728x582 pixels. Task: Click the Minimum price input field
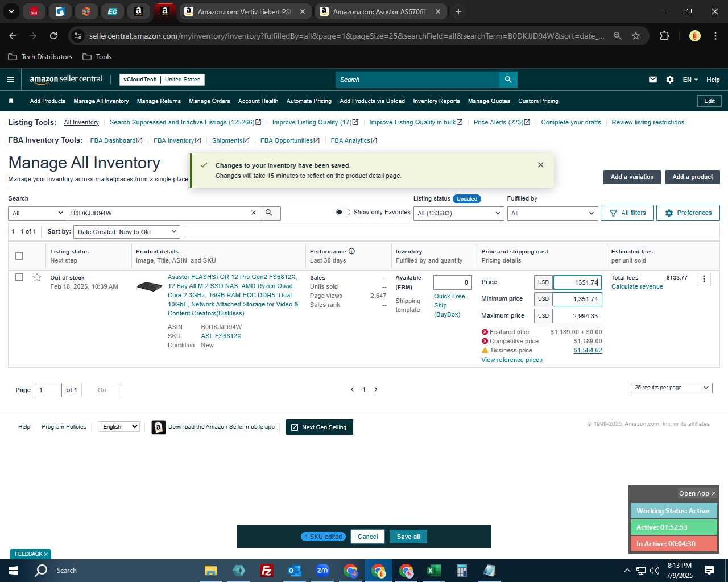point(577,299)
